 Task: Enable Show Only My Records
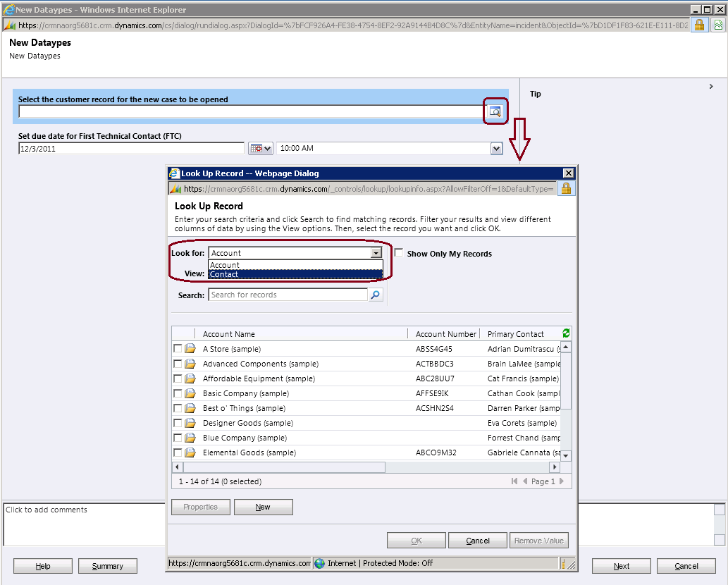click(399, 253)
